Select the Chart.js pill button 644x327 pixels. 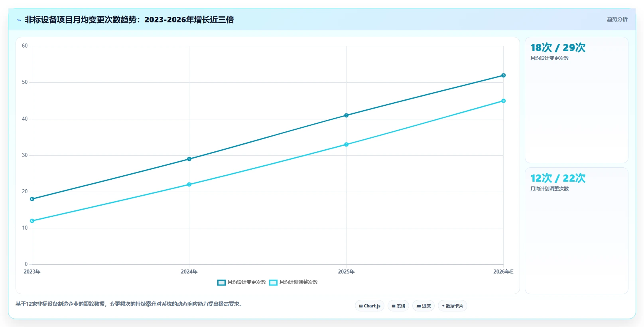click(x=370, y=306)
